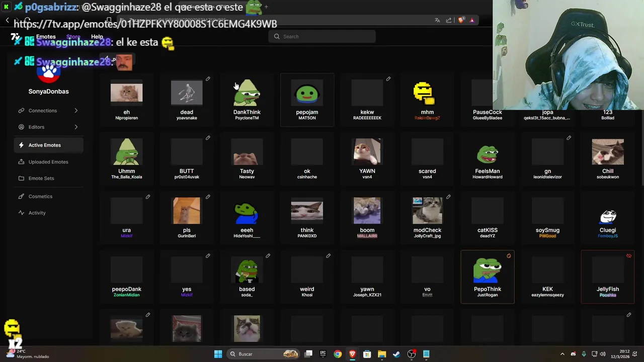
Task: Edit the 'dead' emote via pencil icon
Action: tap(208, 79)
